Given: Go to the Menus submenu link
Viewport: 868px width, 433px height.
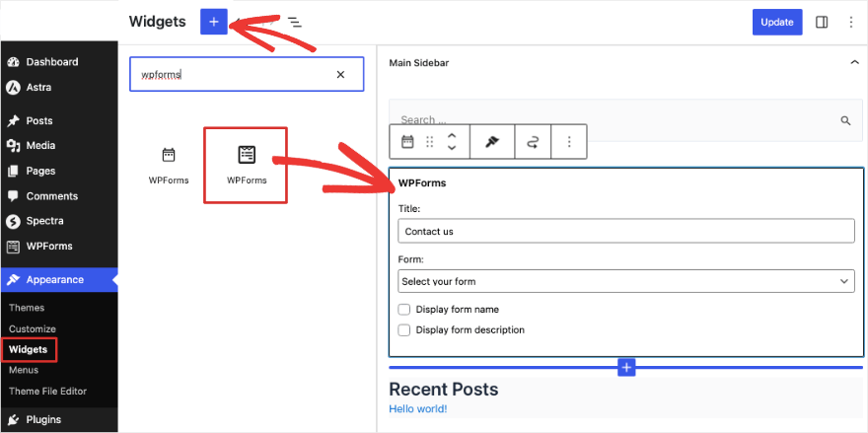Looking at the screenshot, I should point(24,370).
